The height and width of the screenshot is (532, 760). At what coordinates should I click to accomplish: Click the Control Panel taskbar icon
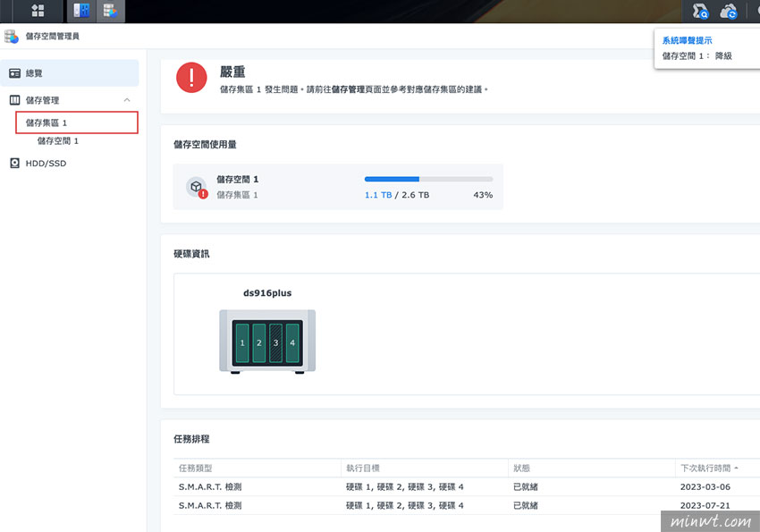(x=81, y=11)
